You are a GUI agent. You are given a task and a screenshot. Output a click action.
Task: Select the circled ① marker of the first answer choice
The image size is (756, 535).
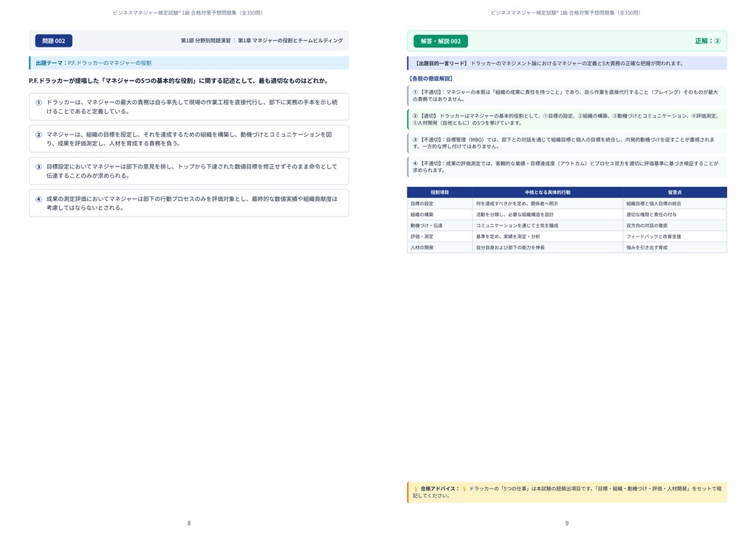pyautogui.click(x=38, y=102)
